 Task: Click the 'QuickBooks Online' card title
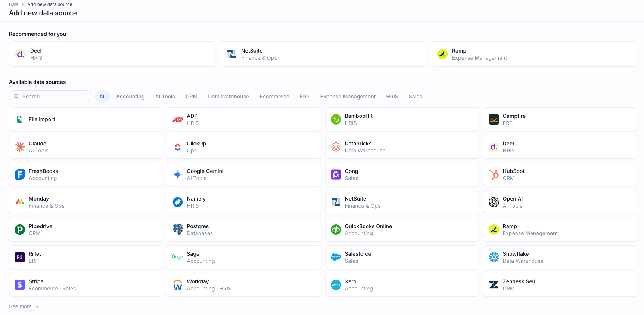[x=368, y=226]
